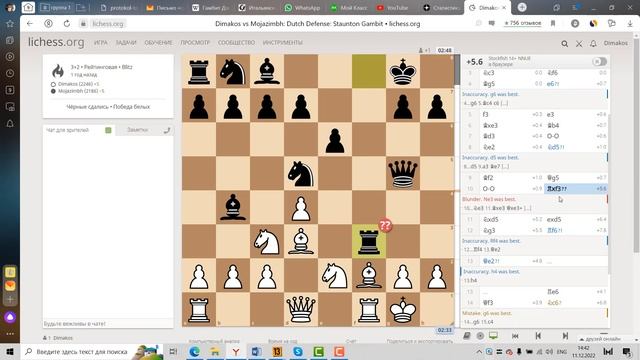Toggle the spectator chat green checkbox

click(x=108, y=130)
